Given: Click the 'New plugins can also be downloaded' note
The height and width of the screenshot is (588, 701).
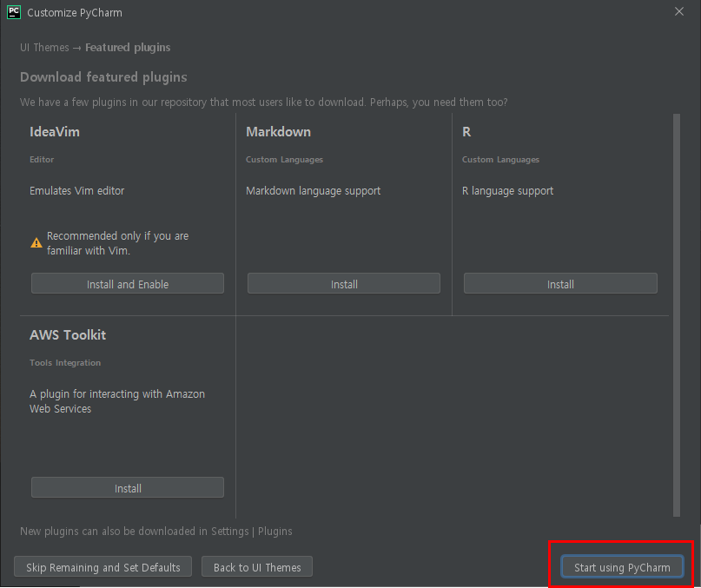Looking at the screenshot, I should [156, 532].
